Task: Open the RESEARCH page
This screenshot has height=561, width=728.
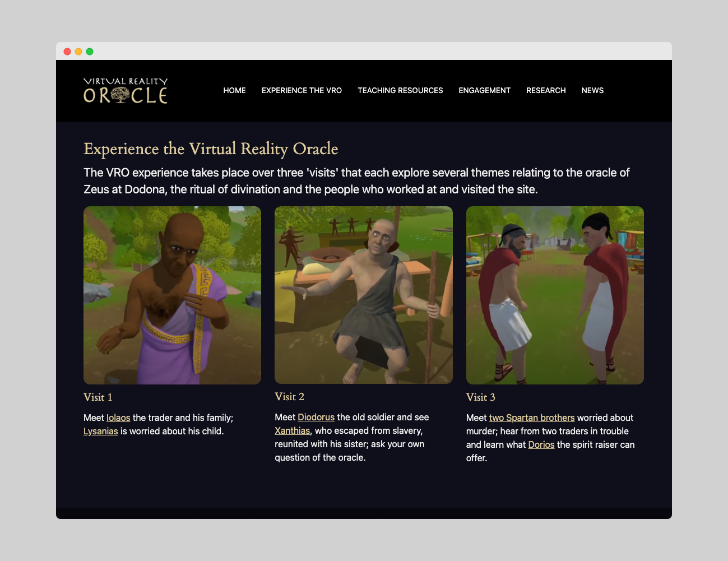Action: click(x=546, y=90)
